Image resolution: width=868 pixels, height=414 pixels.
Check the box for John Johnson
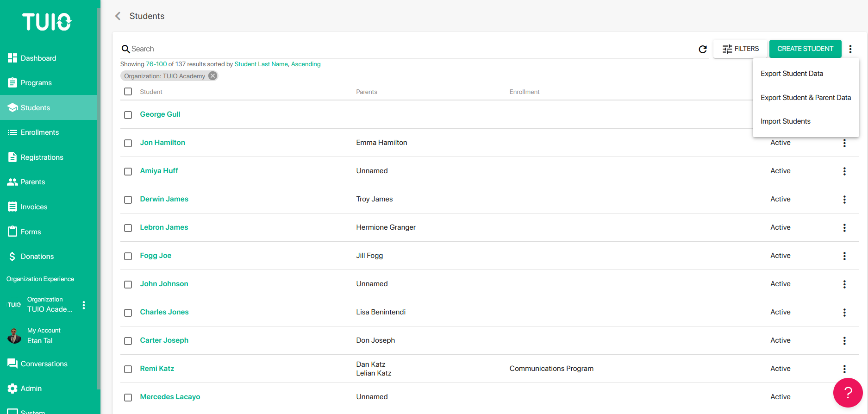[x=128, y=284]
